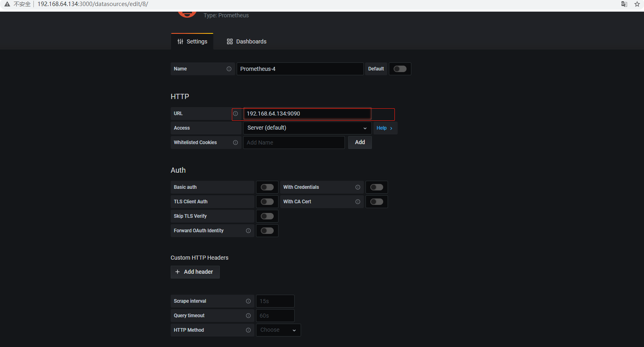Bookmark page with the star icon
Screen dimensions: 644x347
pyautogui.click(x=637, y=4)
